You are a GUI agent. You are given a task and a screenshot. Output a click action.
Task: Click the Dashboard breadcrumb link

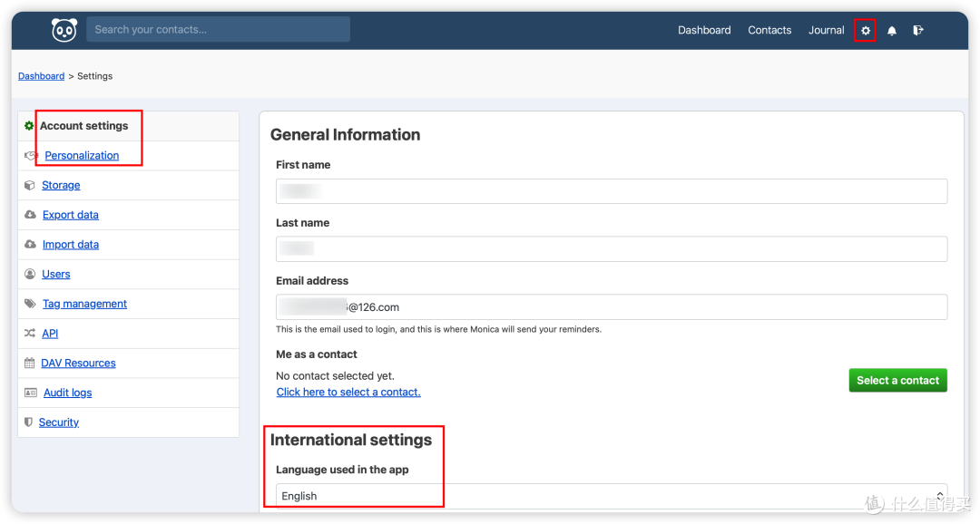click(41, 76)
